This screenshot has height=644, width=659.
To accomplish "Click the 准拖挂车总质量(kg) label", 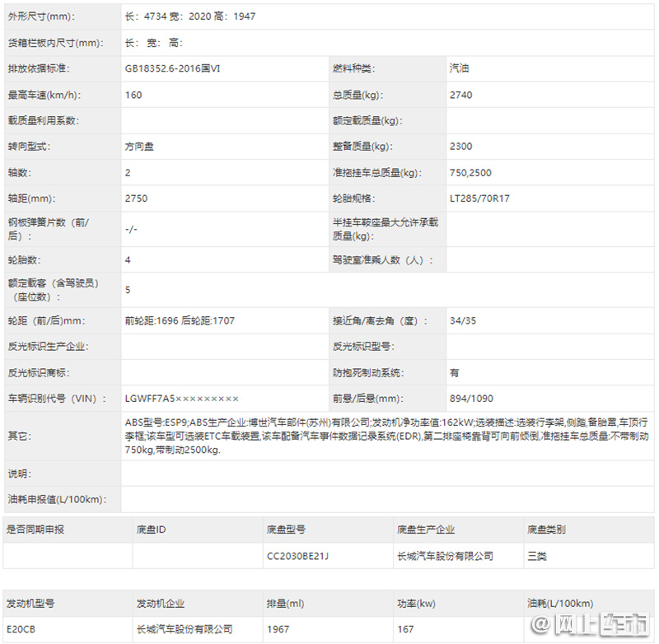I will [x=377, y=173].
